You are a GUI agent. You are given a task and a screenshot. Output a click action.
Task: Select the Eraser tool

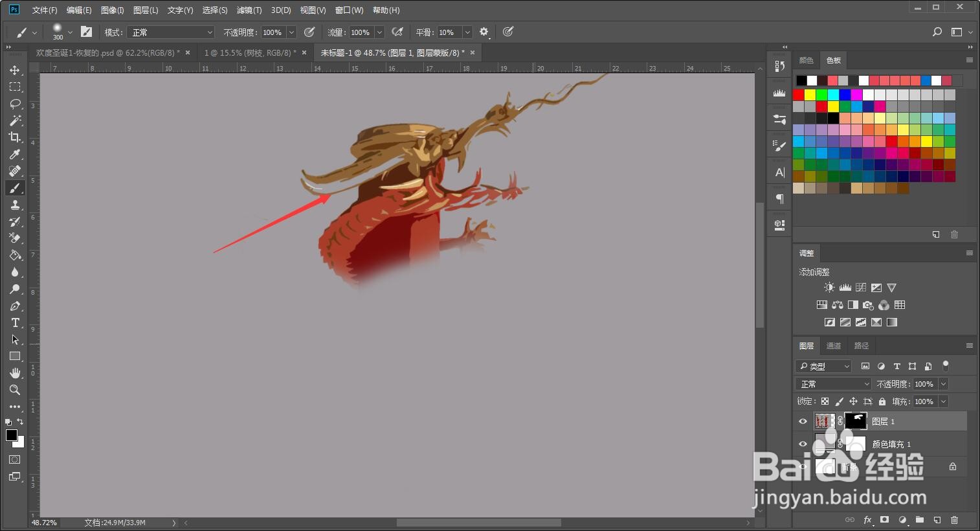(x=15, y=238)
